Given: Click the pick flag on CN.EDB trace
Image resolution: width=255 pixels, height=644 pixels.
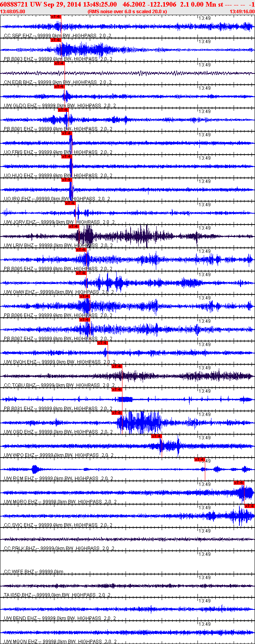Looking at the screenshot, I should tap(59, 63).
